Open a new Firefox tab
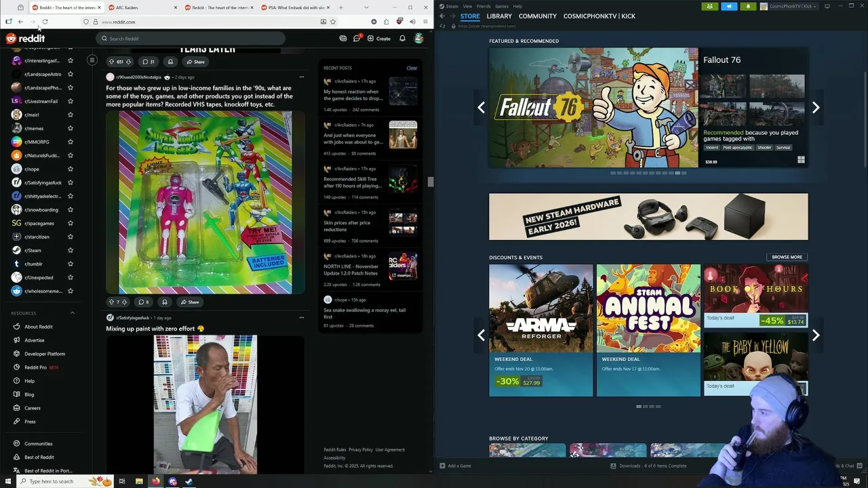Viewport: 868px width, 488px height. [x=340, y=7]
